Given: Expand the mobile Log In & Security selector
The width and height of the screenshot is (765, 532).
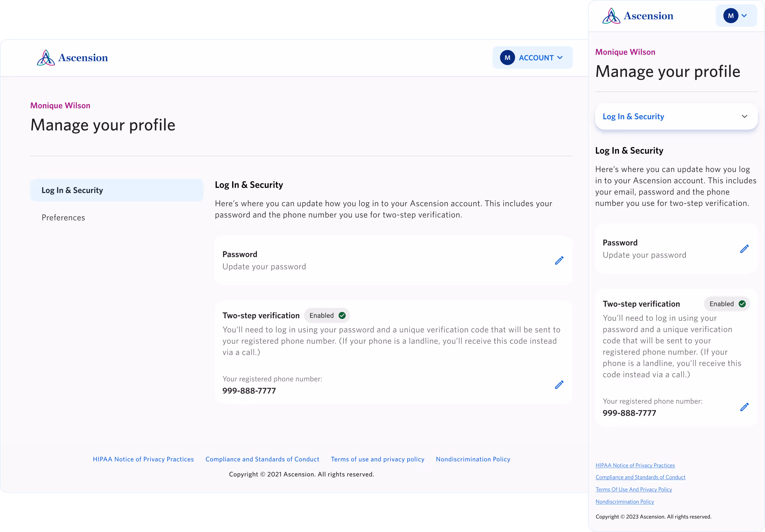Looking at the screenshot, I should [x=676, y=116].
